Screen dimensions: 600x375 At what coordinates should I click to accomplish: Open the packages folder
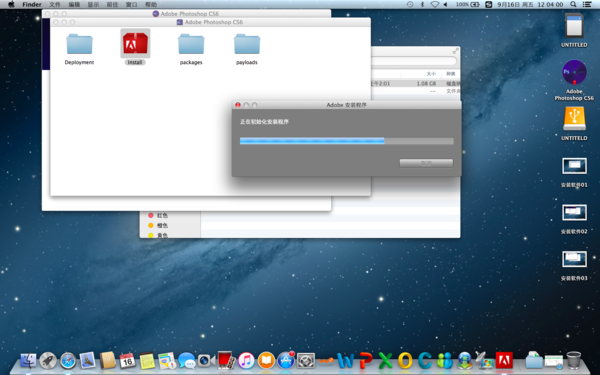[191, 44]
